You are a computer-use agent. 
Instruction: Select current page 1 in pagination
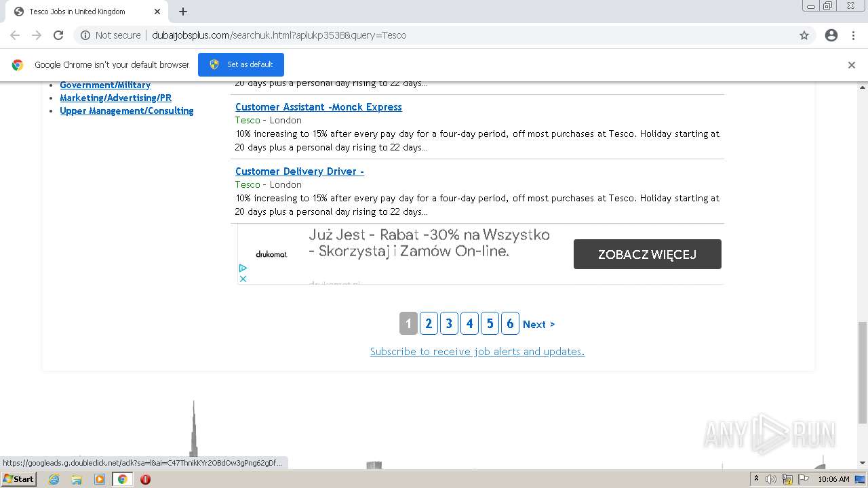(x=408, y=324)
